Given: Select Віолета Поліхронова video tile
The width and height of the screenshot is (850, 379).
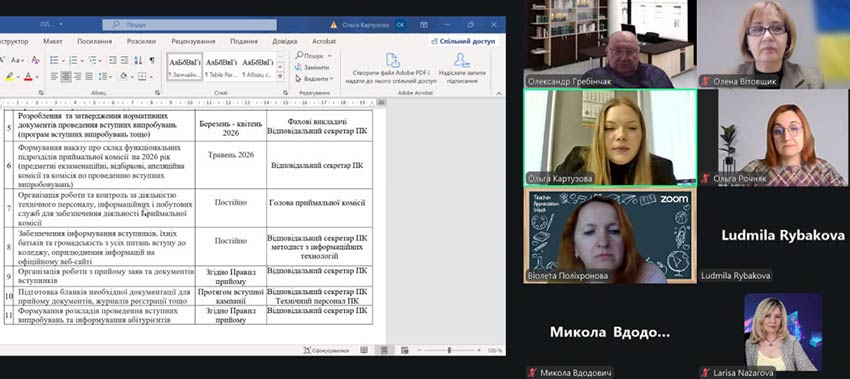Looking at the screenshot, I should (x=610, y=236).
